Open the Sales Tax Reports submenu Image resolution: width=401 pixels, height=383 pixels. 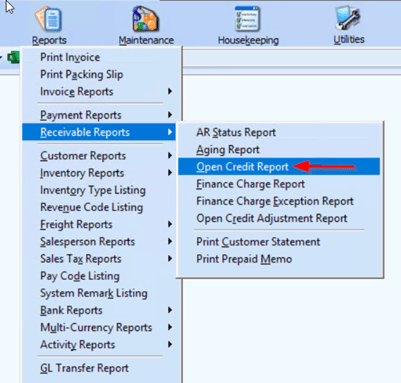point(99,259)
